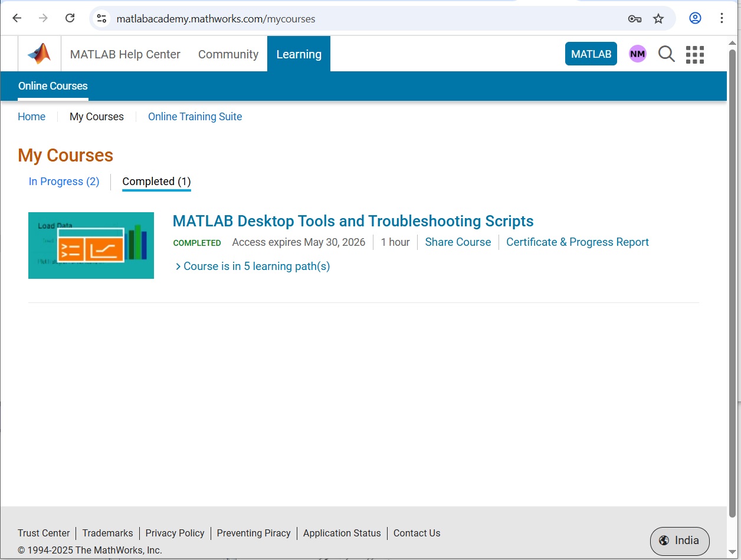741x560 pixels.
Task: Open the NM user avatar
Action: click(637, 54)
